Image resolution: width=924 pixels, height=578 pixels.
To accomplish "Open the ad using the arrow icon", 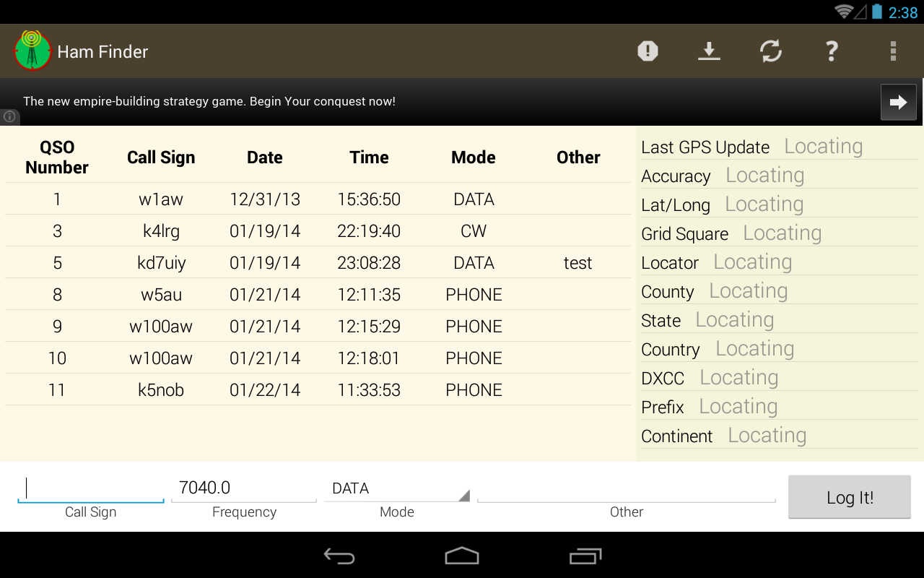I will pos(898,101).
